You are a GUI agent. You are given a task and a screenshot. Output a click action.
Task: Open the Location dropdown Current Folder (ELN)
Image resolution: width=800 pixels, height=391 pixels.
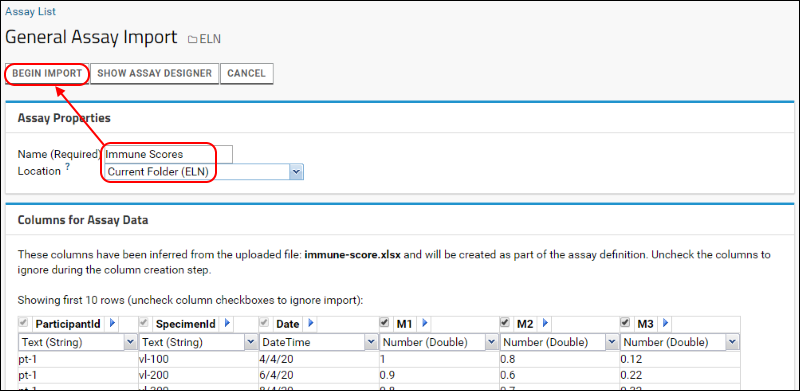point(203,172)
